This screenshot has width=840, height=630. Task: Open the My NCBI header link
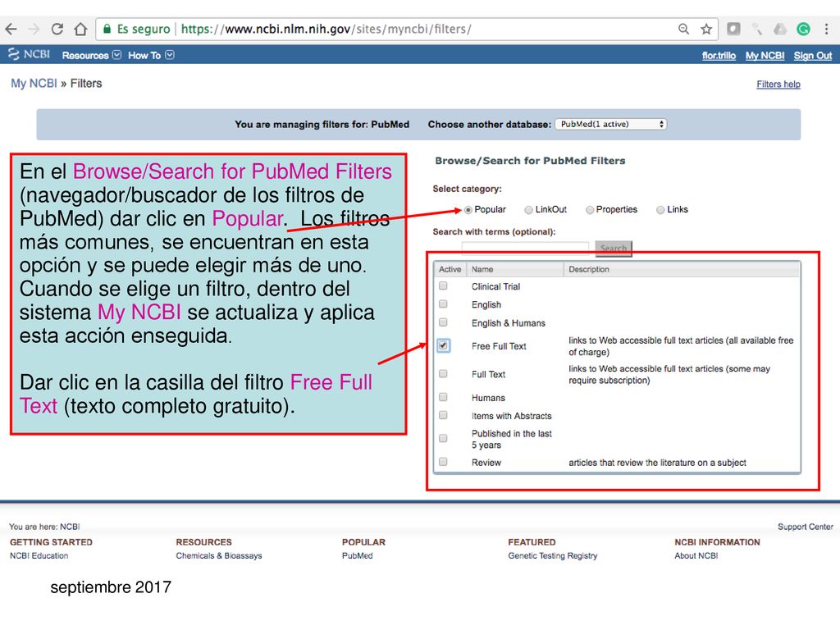[765, 56]
